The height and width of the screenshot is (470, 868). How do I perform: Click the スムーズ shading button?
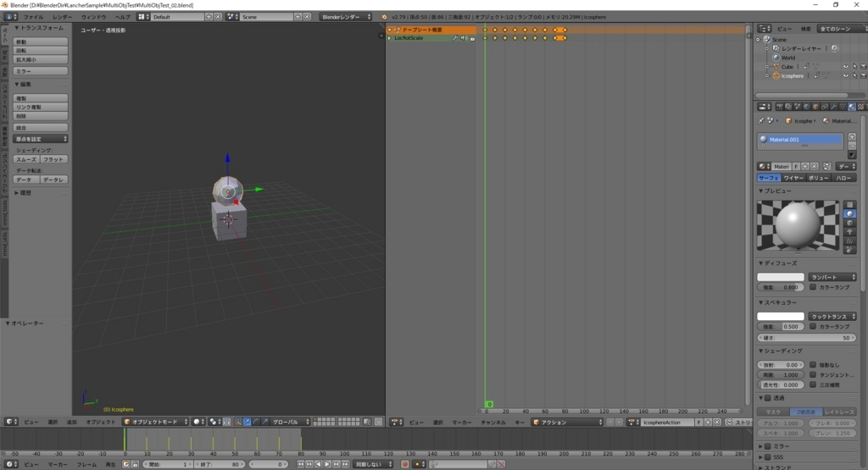26,159
